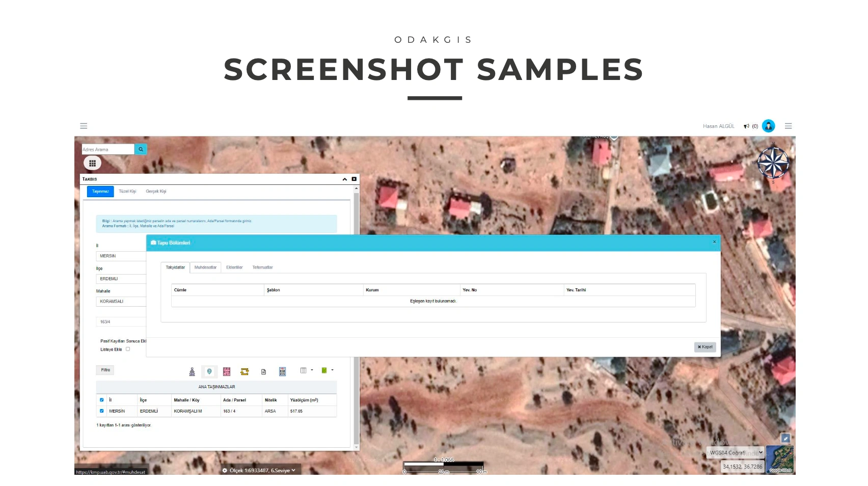Viewport: 868px width, 486px height.
Task: Click the stamp icon in toolbar
Action: [x=192, y=371]
